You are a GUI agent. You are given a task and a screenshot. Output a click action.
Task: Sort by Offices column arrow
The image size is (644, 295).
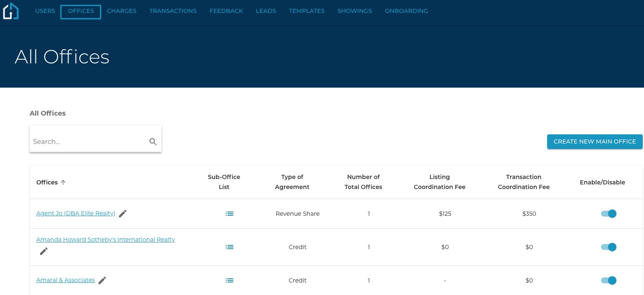point(63,182)
